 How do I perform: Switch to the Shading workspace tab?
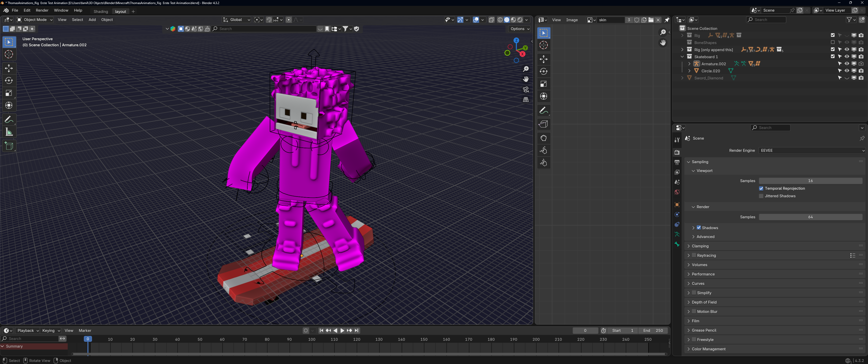(100, 11)
